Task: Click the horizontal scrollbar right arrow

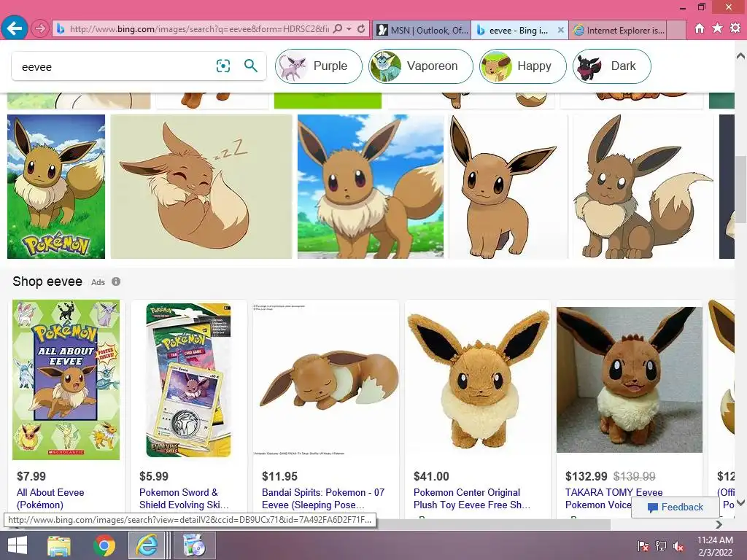Action: point(719,524)
